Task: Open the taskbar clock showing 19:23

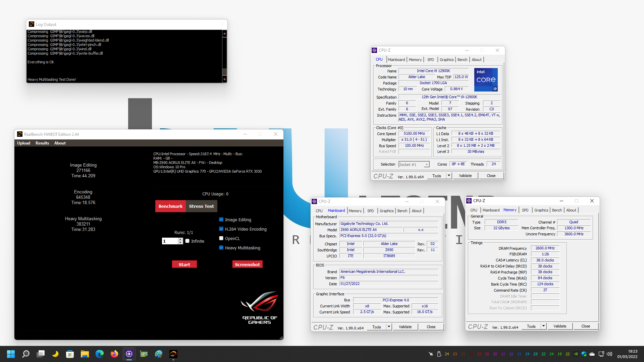Action: (627, 354)
